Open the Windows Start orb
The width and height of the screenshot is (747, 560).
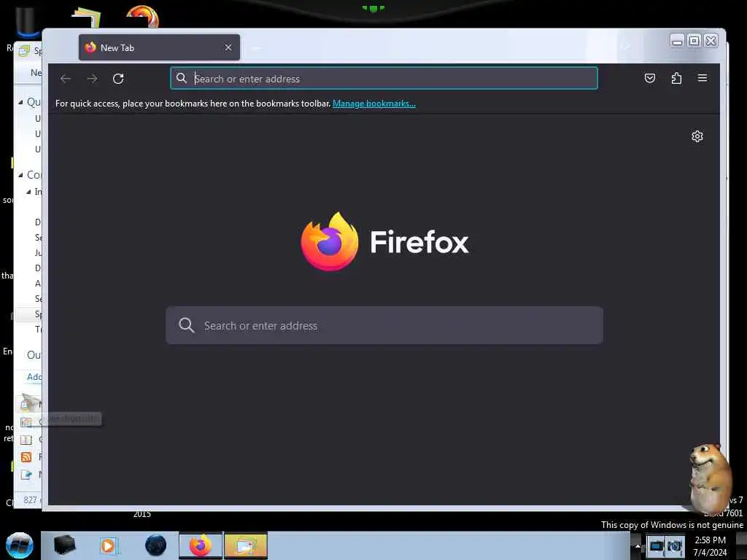20,545
